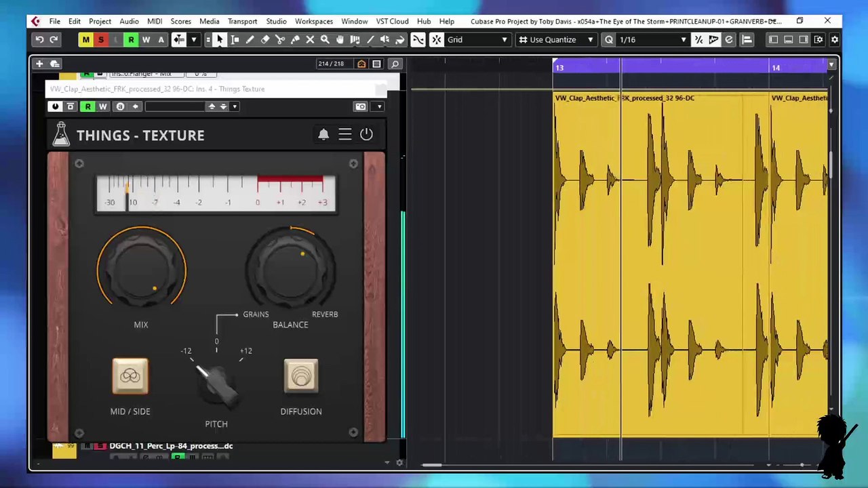Toggle global Write automation W button

click(146, 40)
